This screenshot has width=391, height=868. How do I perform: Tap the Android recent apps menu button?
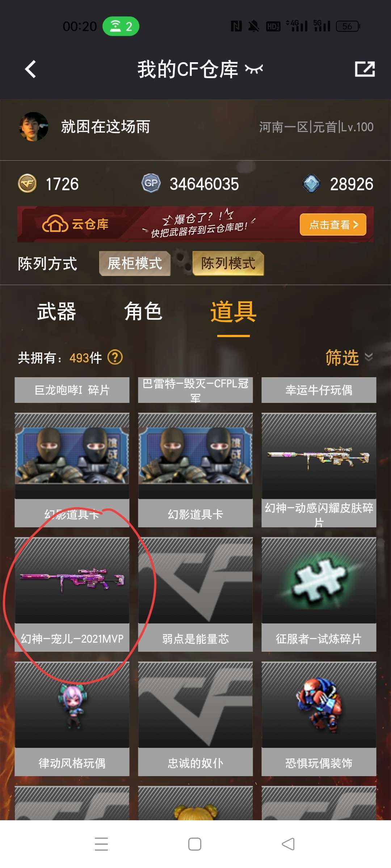[x=101, y=844]
